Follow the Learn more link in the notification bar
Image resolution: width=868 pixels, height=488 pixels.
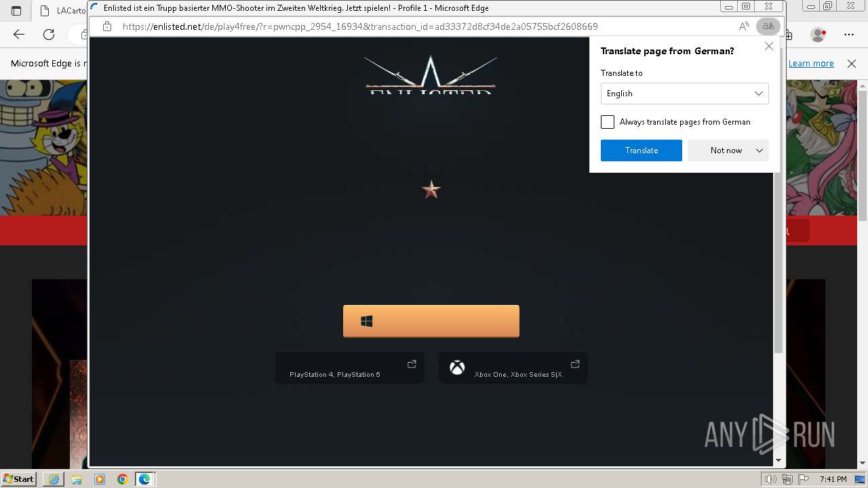[811, 63]
